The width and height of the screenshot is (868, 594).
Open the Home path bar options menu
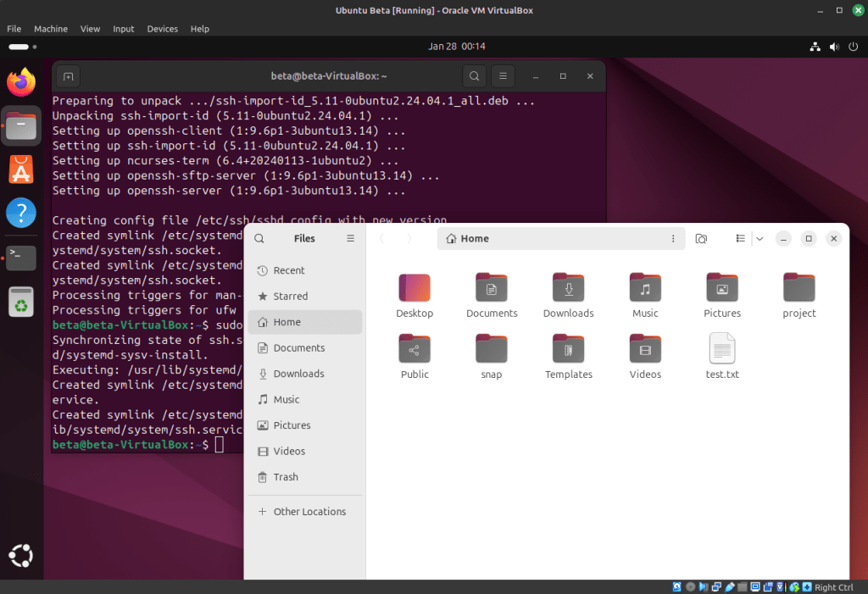point(673,239)
